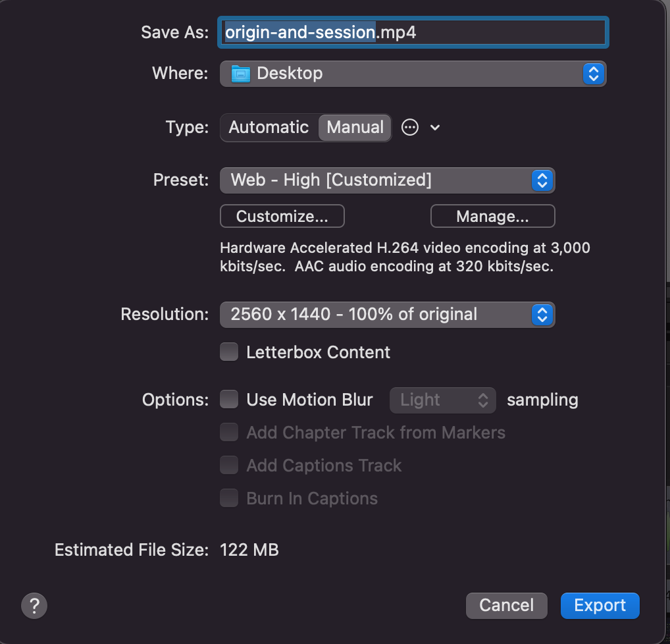The width and height of the screenshot is (670, 644).
Task: Click the Desktop folder icon in Where field
Action: pyautogui.click(x=240, y=74)
